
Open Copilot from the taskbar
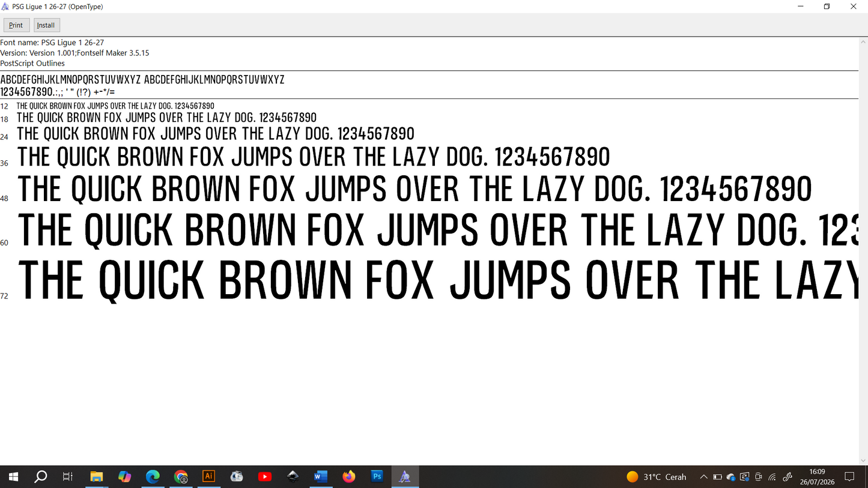tap(124, 477)
